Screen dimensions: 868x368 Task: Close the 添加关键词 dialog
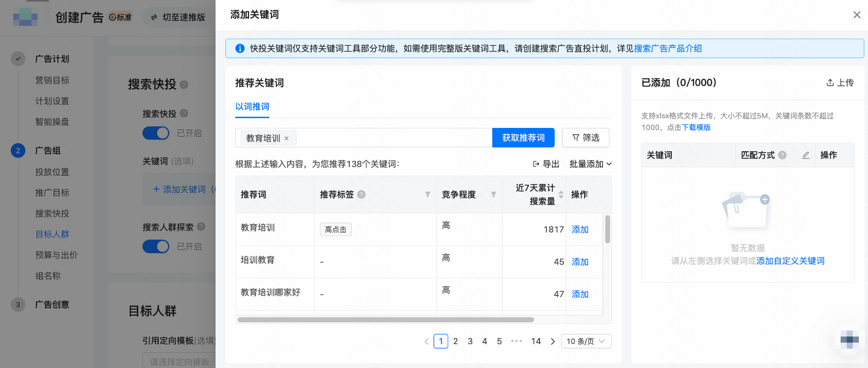click(x=857, y=15)
